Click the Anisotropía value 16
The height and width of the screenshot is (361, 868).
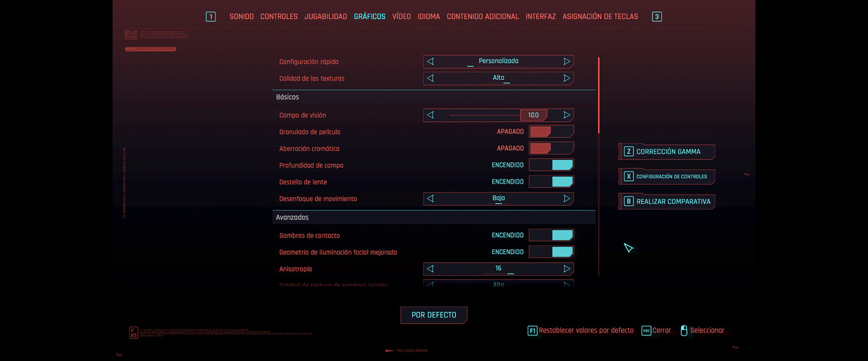click(x=498, y=268)
